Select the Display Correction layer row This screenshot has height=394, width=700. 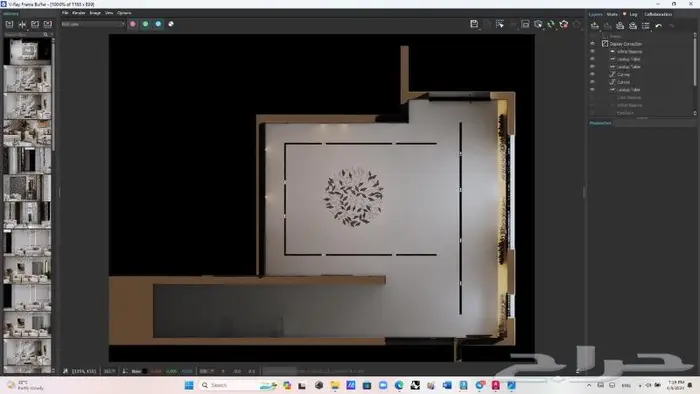(x=641, y=44)
